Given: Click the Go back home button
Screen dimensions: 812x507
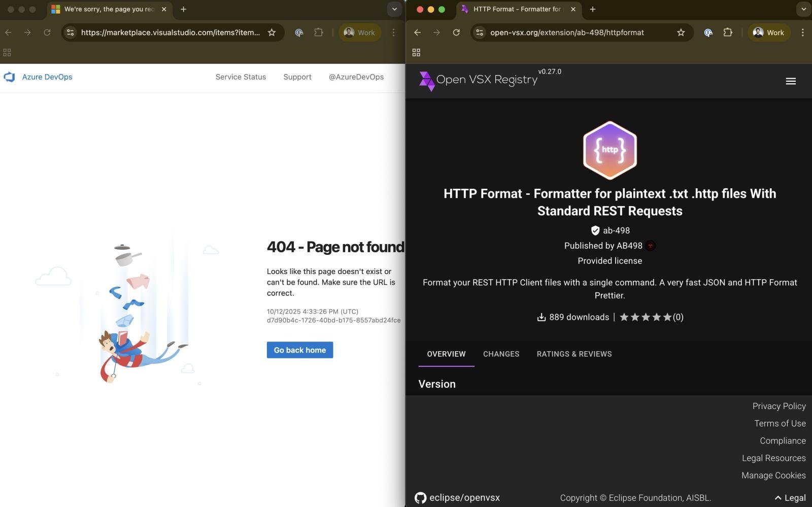Looking at the screenshot, I should tap(299, 350).
